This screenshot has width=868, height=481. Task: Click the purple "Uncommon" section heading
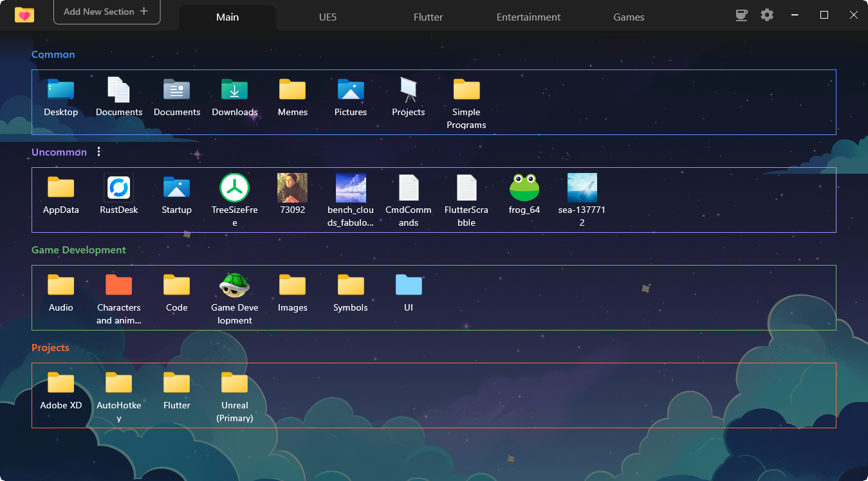pyautogui.click(x=59, y=152)
